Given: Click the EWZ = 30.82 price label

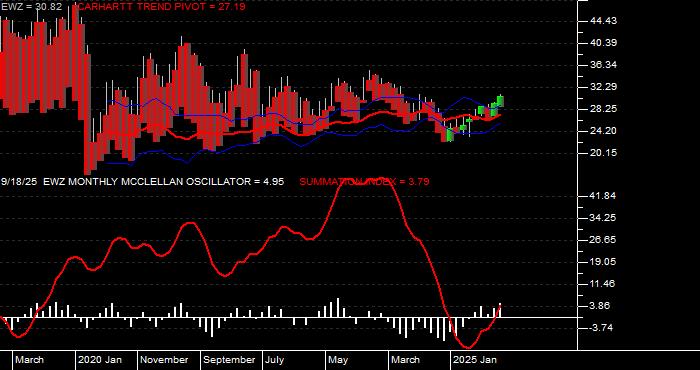Looking at the screenshot, I should pos(31,7).
